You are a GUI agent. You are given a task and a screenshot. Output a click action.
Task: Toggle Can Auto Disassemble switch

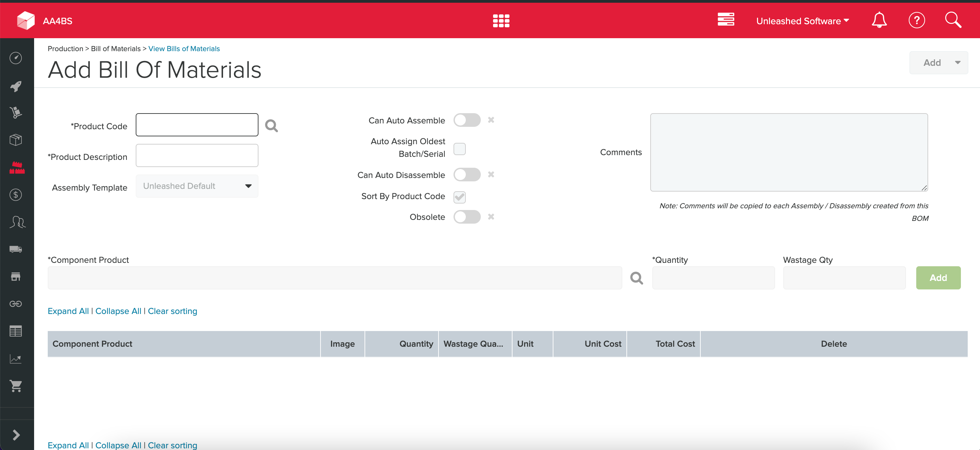[x=467, y=175]
